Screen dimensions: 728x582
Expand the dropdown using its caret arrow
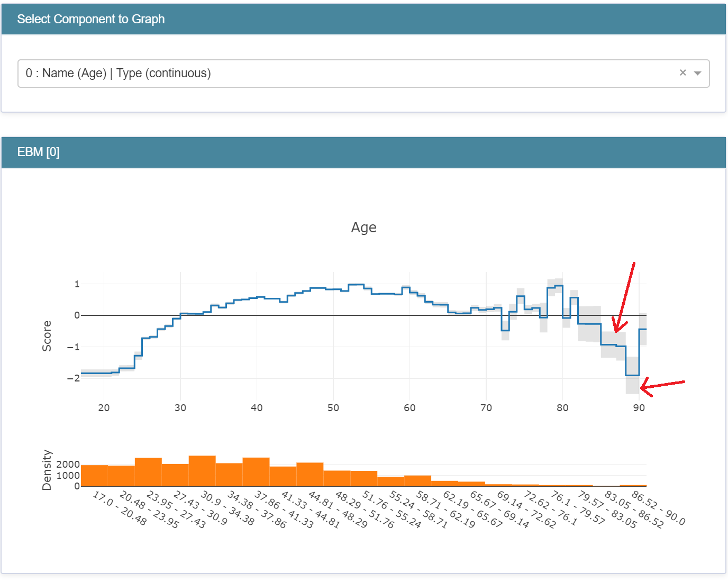698,74
